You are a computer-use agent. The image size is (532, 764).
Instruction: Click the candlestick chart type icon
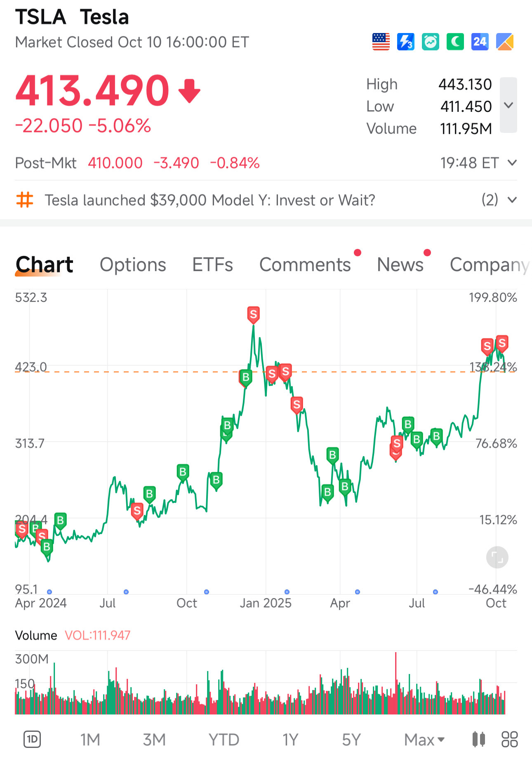click(x=478, y=739)
